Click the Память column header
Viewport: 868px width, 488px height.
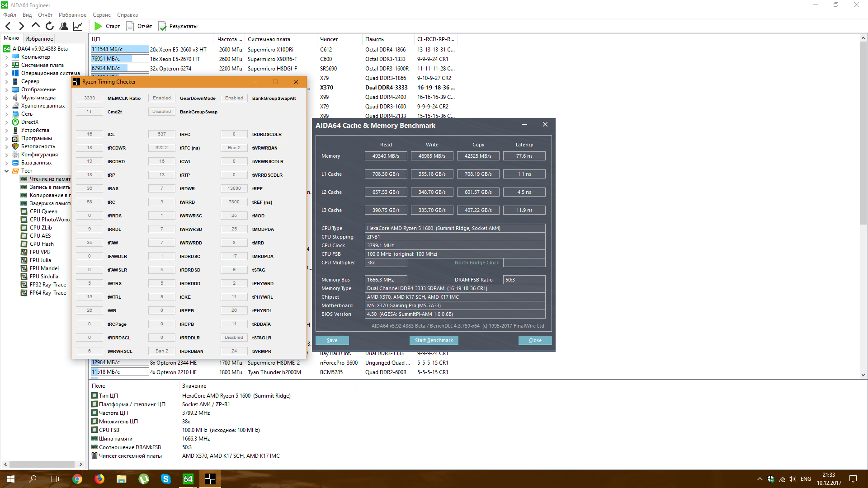pyautogui.click(x=374, y=39)
